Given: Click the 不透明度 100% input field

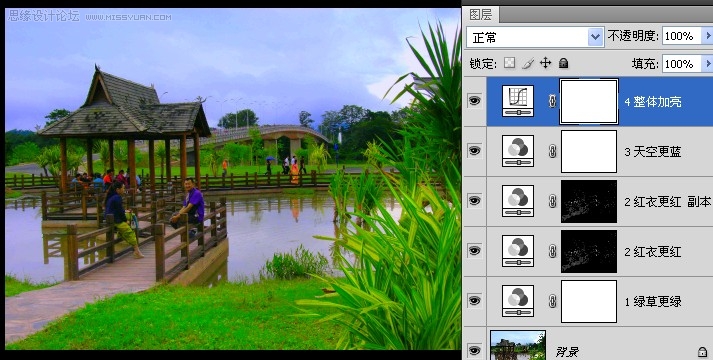Looking at the screenshot, I should (681, 36).
